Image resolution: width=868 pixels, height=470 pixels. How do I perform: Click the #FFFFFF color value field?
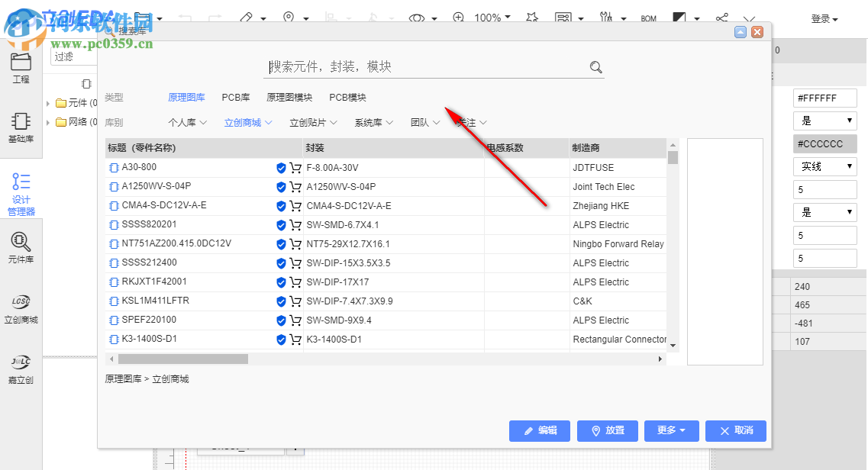coord(824,98)
